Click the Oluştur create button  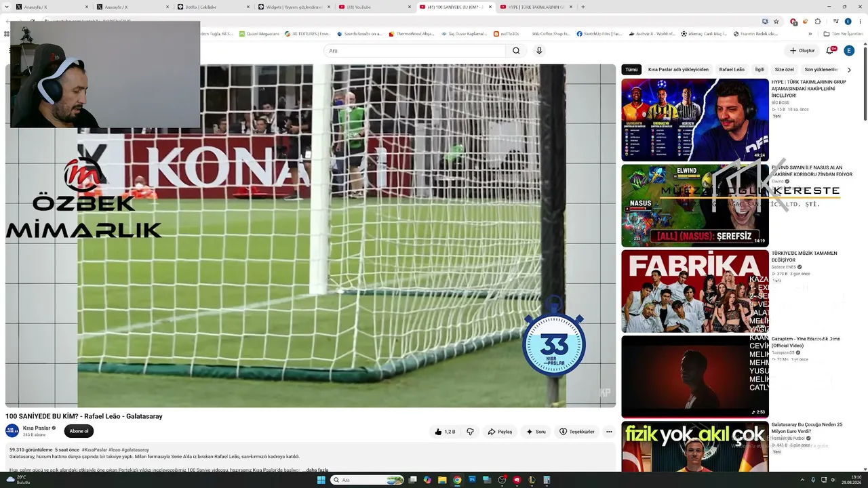802,51
